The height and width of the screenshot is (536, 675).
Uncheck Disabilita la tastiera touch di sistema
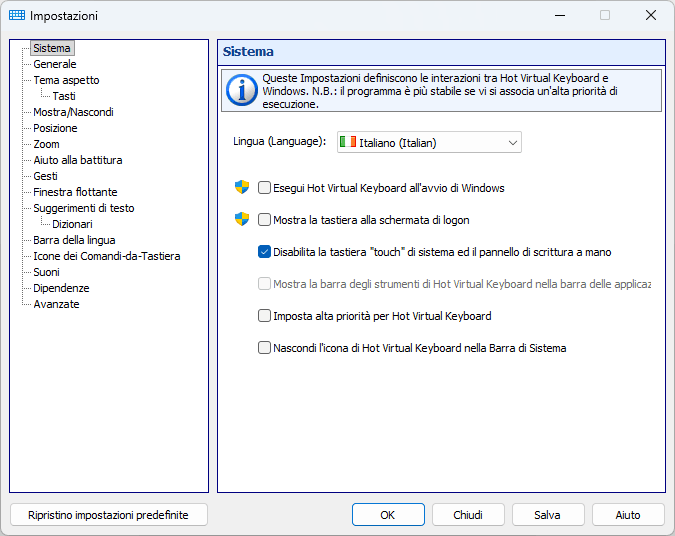264,252
